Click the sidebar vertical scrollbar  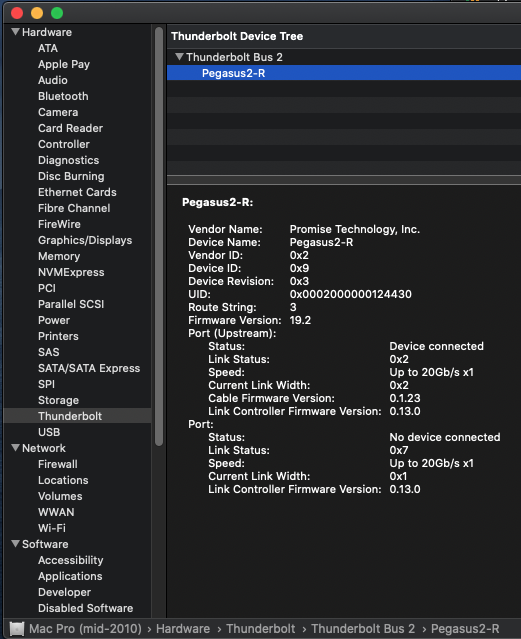(x=159, y=236)
